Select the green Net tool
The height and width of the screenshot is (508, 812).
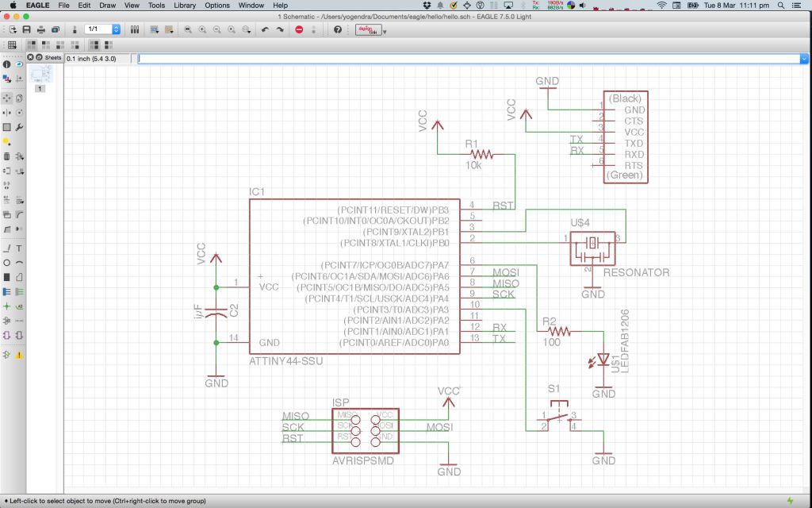[19, 292]
